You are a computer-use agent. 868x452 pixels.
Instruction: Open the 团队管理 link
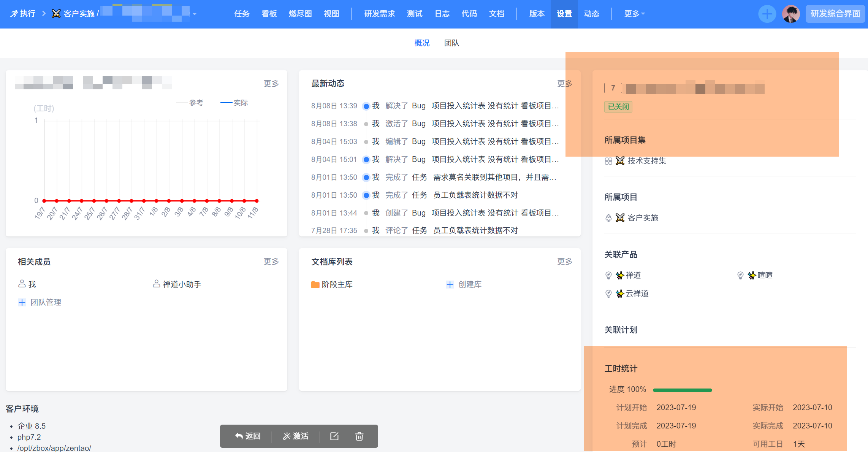tap(46, 302)
